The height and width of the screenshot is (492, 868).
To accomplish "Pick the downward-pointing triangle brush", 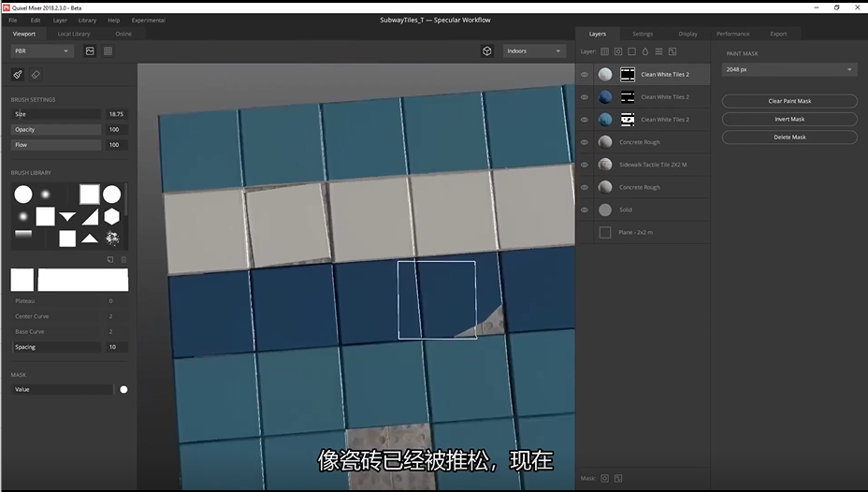I will point(67,216).
